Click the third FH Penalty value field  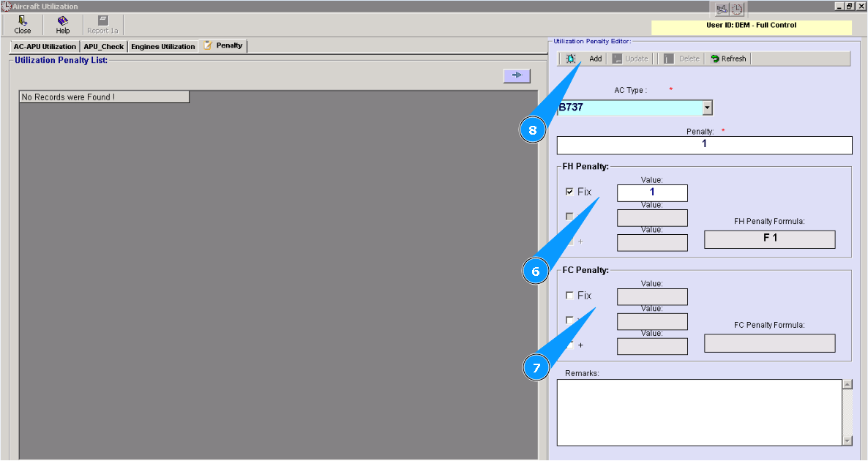pyautogui.click(x=652, y=242)
